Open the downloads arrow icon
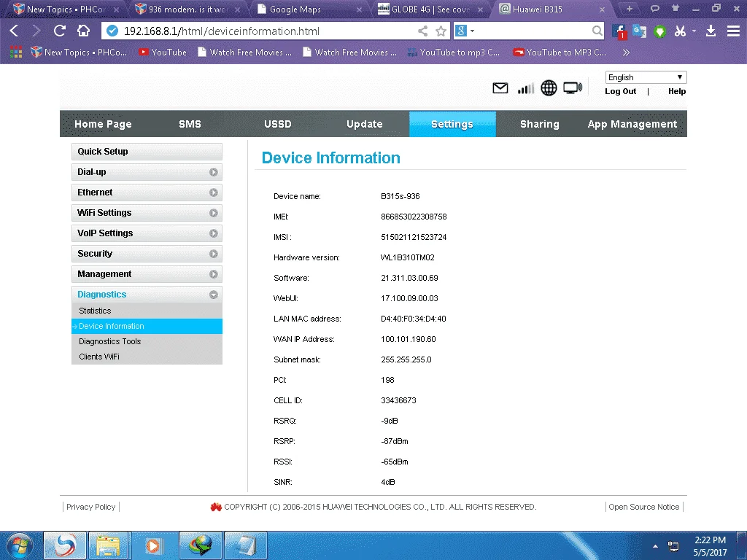747x560 pixels. pyautogui.click(x=711, y=31)
